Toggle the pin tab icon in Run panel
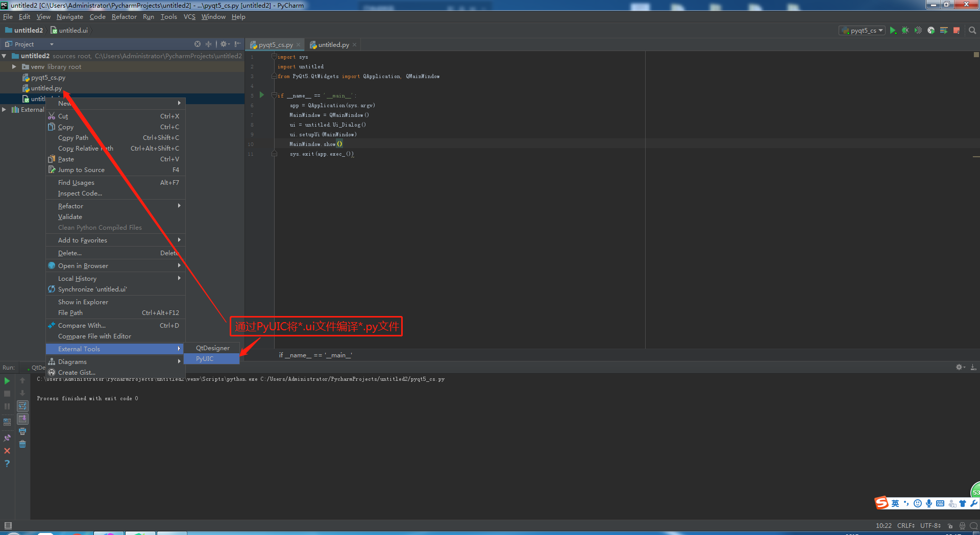Viewport: 980px width, 535px height. pyautogui.click(x=7, y=438)
